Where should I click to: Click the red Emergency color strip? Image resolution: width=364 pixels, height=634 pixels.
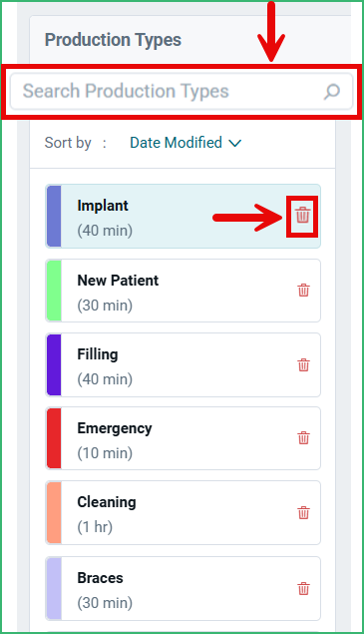[x=54, y=438]
